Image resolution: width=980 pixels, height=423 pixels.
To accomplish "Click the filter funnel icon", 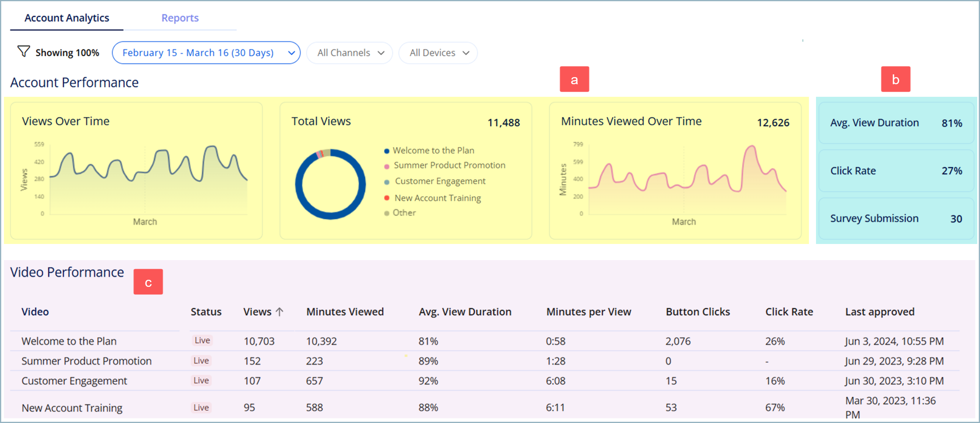I will point(24,52).
